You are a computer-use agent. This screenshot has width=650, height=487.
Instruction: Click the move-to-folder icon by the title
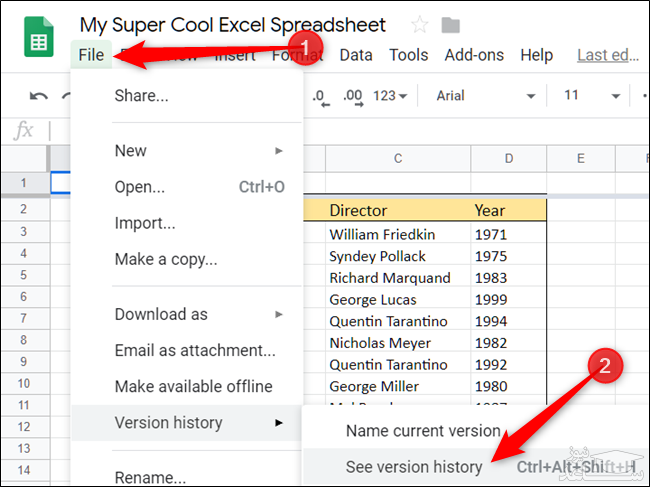pyautogui.click(x=451, y=25)
